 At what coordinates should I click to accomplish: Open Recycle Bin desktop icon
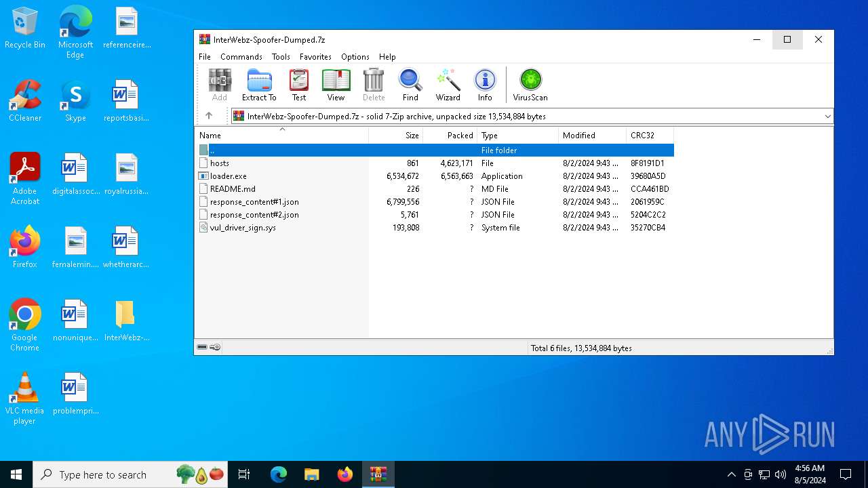[25, 28]
